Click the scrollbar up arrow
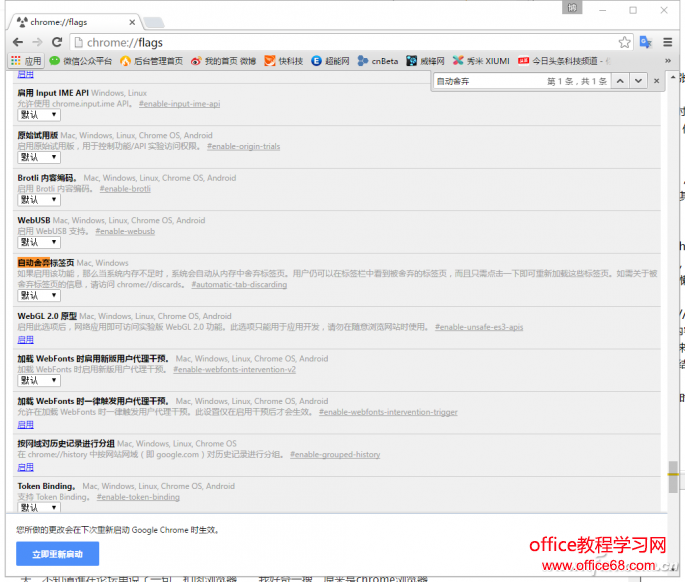Viewport: 685px width, 582px height. pos(673,77)
